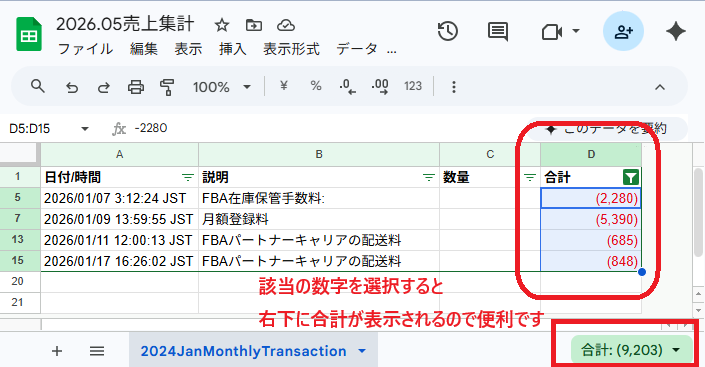Select column A header
The height and width of the screenshot is (367, 705).
120,154
